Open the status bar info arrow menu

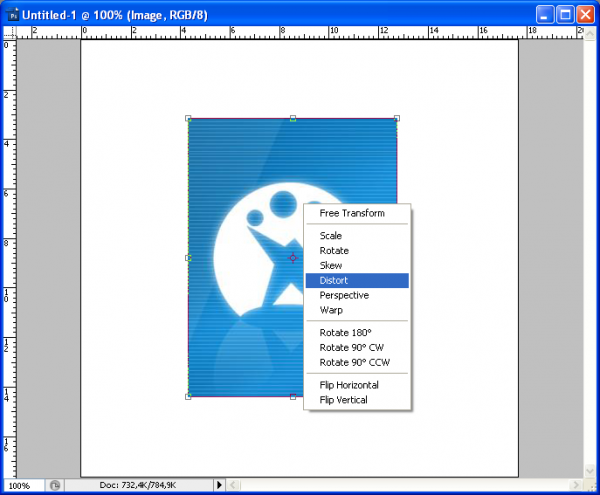pos(220,485)
